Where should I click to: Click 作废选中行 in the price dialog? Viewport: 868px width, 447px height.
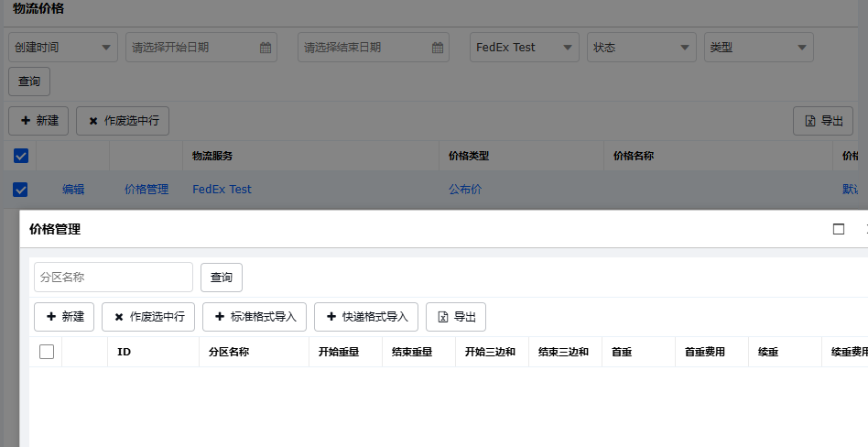pyautogui.click(x=147, y=317)
